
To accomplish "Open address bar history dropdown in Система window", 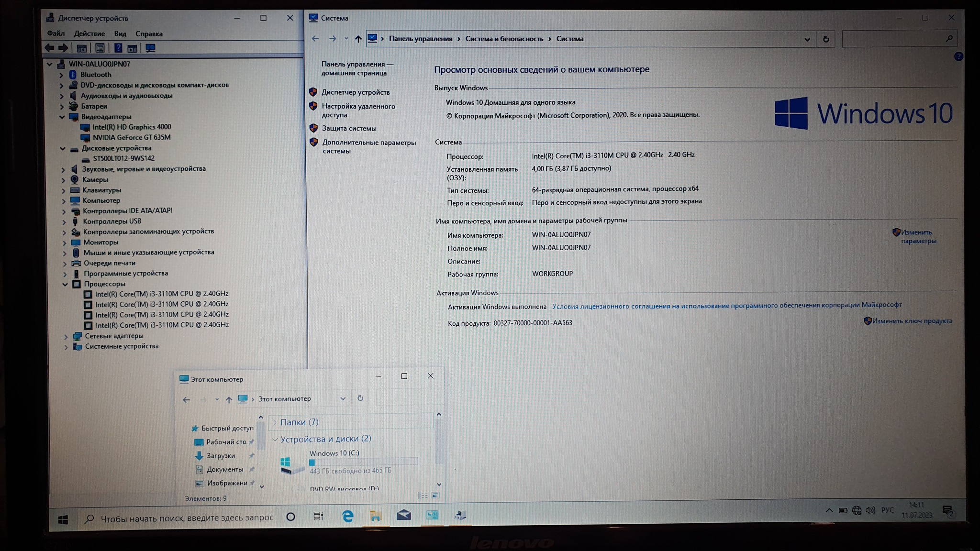I will point(807,39).
